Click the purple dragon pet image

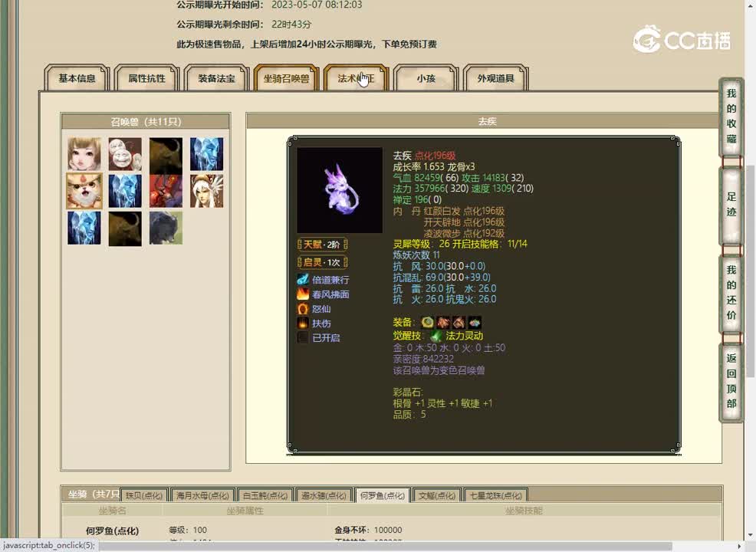340,190
